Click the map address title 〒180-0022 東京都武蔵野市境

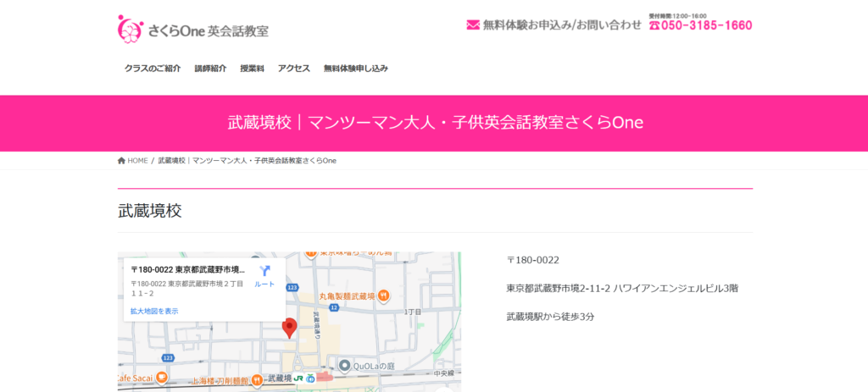pos(187,269)
